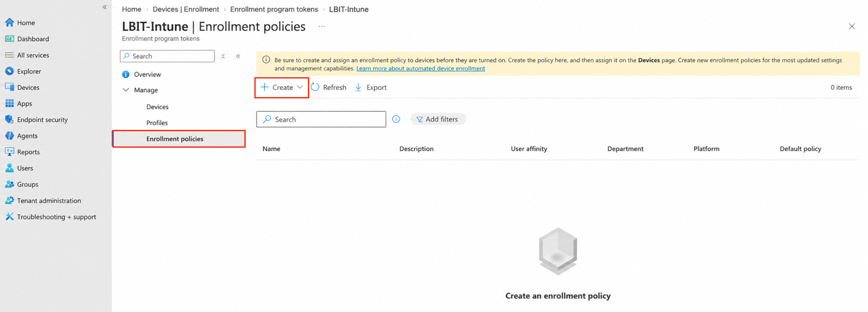Viewport: 868px width, 312px height.
Task: Click the Home icon in left navigation
Action: [x=10, y=22]
